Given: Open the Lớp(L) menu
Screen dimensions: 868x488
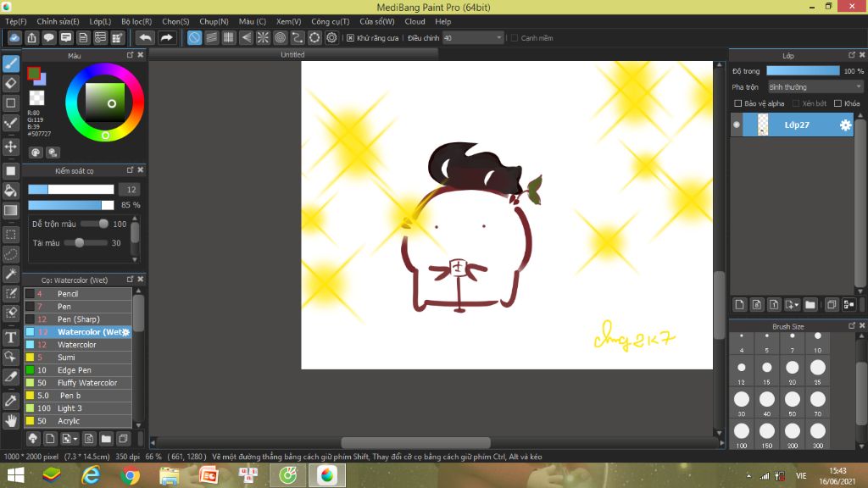Looking at the screenshot, I should coord(100,21).
